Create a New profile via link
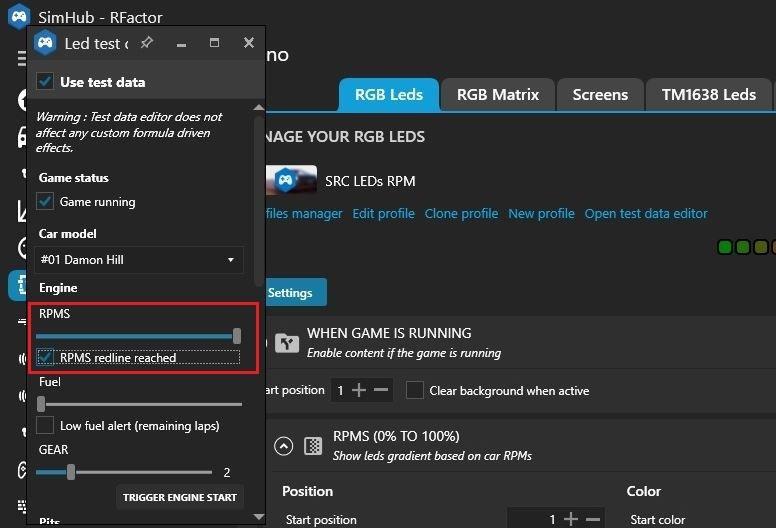Viewport: 776px width, 528px height. pyautogui.click(x=541, y=213)
